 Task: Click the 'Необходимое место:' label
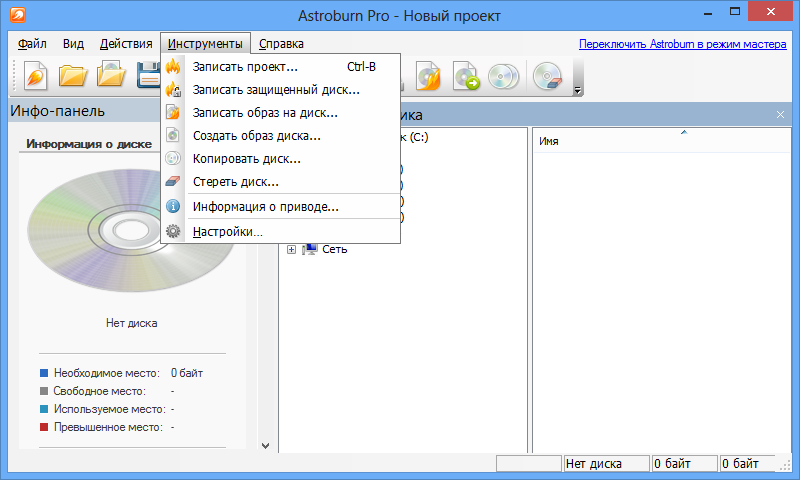coord(107,373)
